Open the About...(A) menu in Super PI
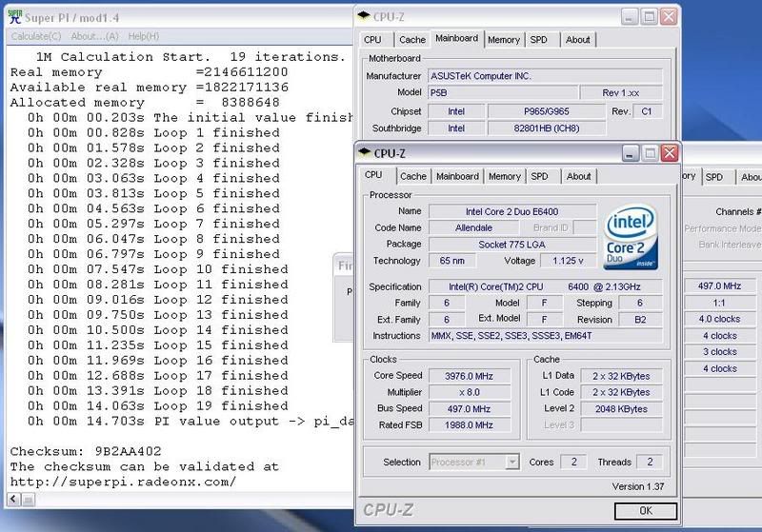762x532 pixels. coord(94,36)
